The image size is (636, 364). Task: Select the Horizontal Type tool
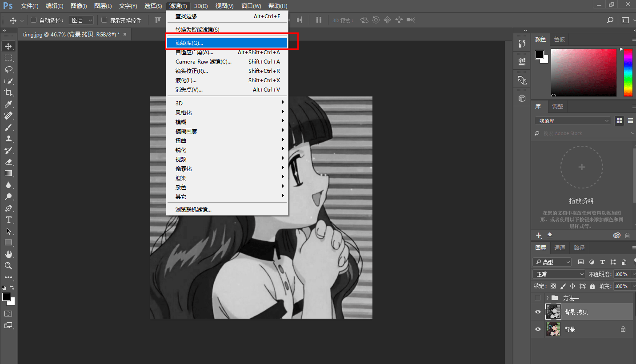(8, 220)
